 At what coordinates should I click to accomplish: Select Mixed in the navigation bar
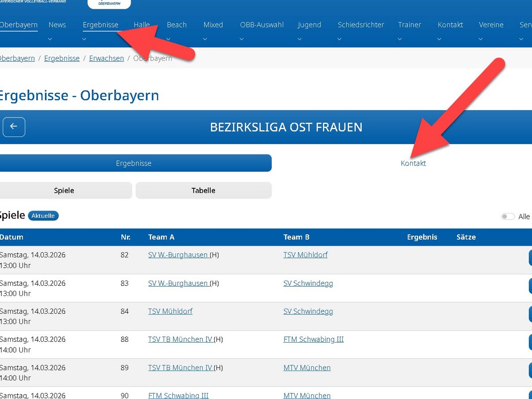213,25
